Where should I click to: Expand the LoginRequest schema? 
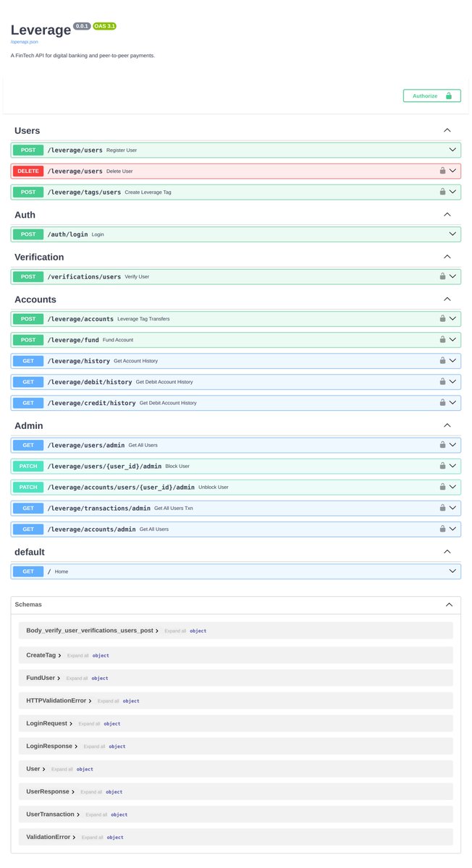pyautogui.click(x=50, y=723)
